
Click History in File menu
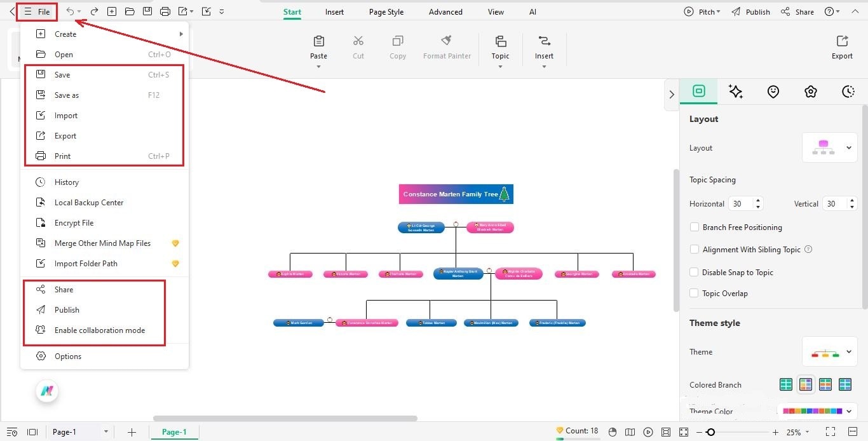(x=105, y=182)
